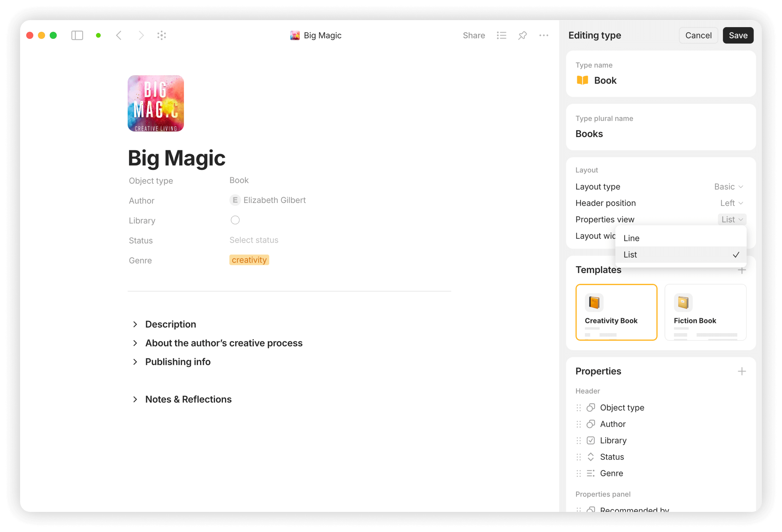
Task: Click the Properties section heading
Action: (598, 371)
